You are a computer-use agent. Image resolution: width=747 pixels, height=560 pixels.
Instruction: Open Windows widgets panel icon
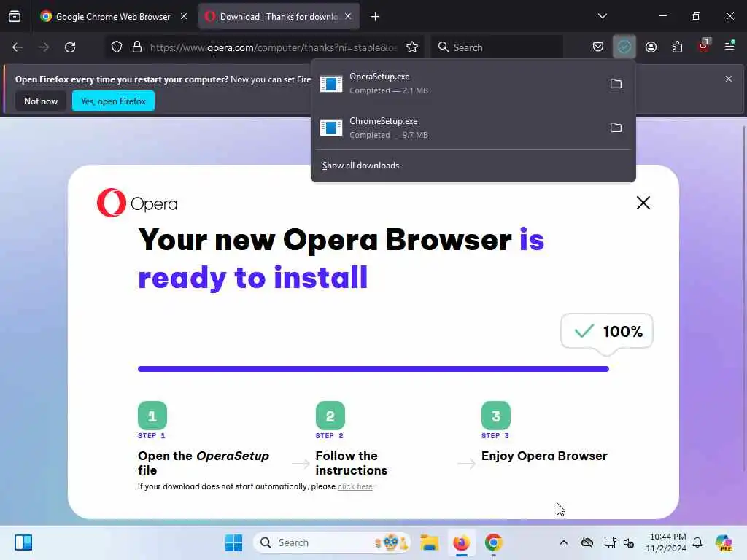(x=23, y=542)
